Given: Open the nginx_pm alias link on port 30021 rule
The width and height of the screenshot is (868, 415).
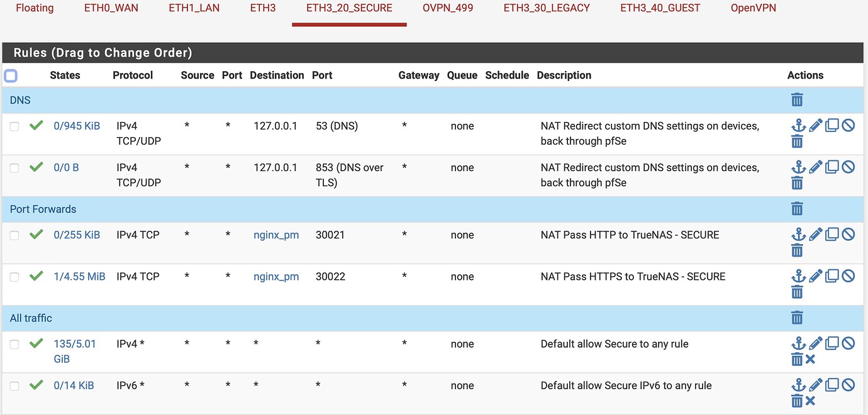Looking at the screenshot, I should [x=276, y=235].
